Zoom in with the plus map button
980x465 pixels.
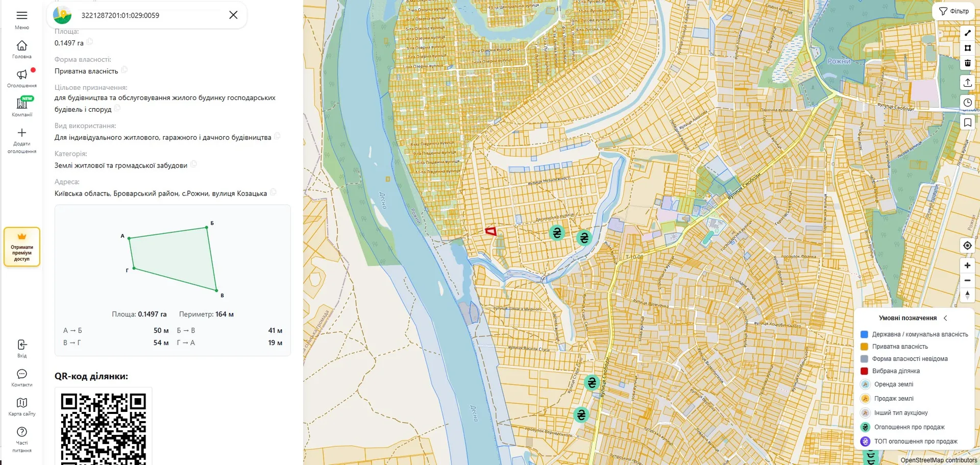(x=967, y=265)
